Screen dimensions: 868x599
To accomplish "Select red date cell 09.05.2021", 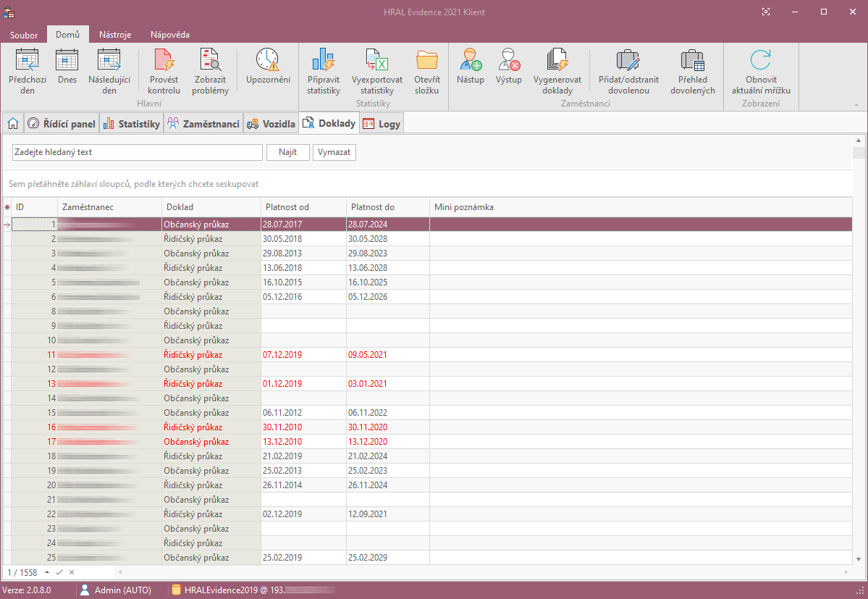I will 387,355.
